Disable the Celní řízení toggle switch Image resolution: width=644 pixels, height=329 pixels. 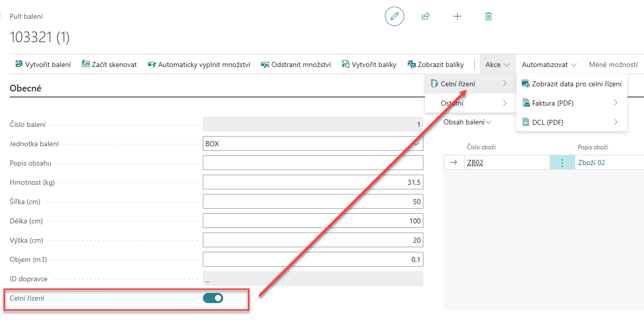coord(213,298)
